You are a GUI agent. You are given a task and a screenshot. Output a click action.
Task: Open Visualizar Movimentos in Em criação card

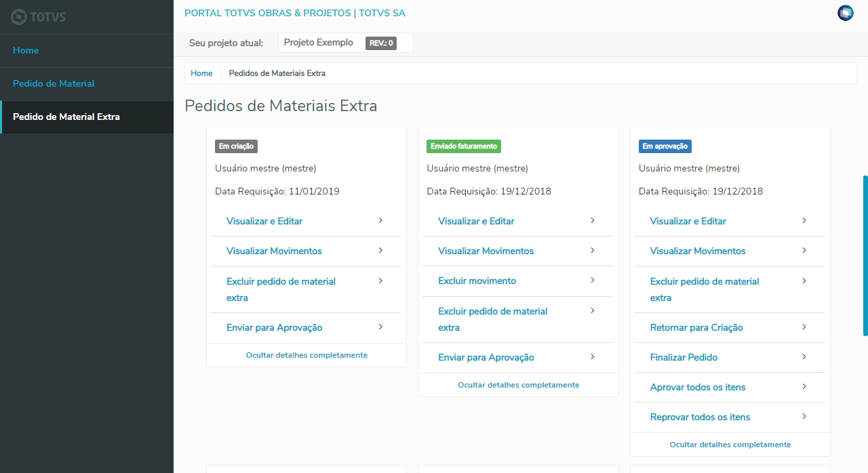[274, 251]
